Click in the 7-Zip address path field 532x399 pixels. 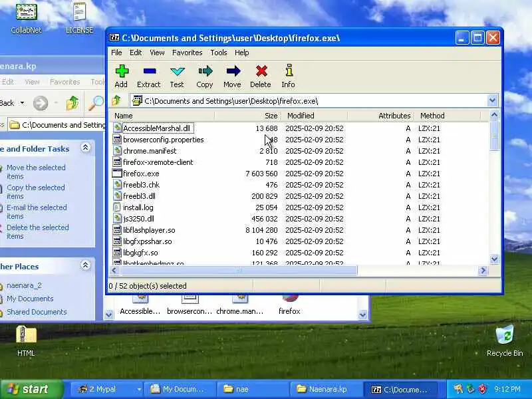(309, 101)
